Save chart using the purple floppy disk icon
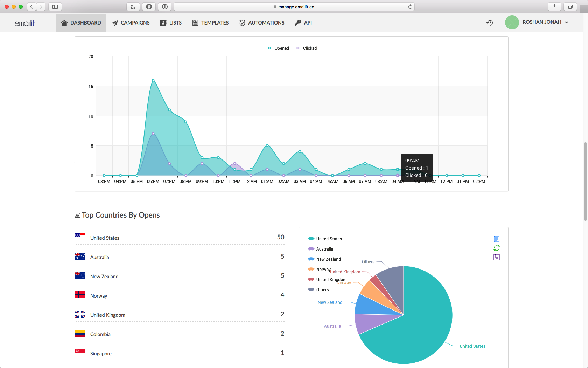The image size is (588, 368). click(496, 257)
